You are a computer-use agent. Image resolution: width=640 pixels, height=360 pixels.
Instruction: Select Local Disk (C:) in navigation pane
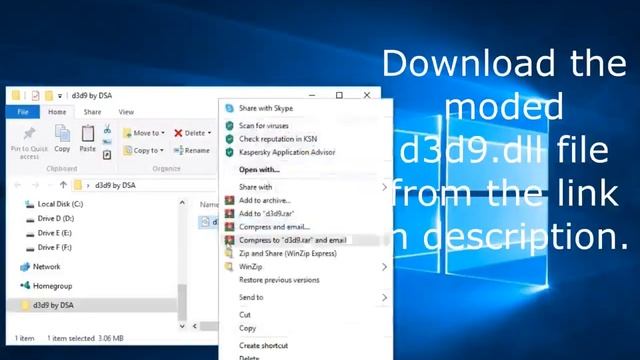click(60, 204)
